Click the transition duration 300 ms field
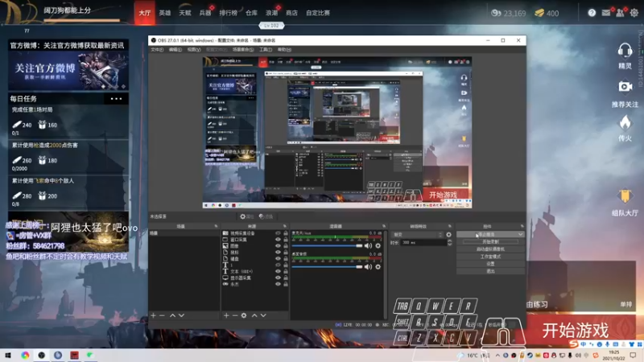 [x=423, y=243]
